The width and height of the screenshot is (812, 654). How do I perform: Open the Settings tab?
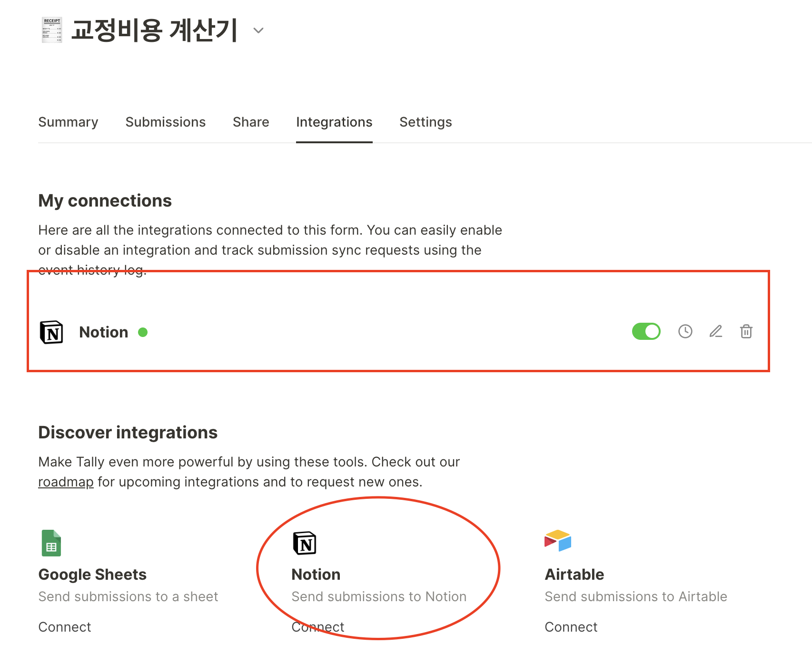tap(426, 122)
